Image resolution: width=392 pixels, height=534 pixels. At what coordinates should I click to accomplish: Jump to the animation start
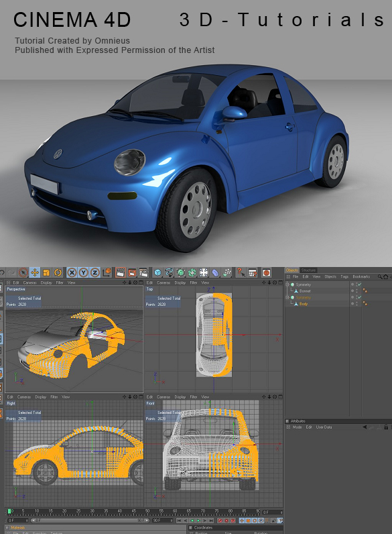pyautogui.click(x=180, y=521)
